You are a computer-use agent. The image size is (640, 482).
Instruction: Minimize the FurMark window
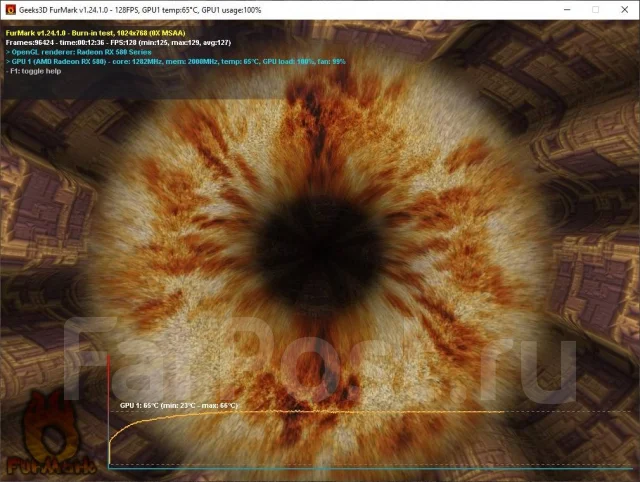567,10
